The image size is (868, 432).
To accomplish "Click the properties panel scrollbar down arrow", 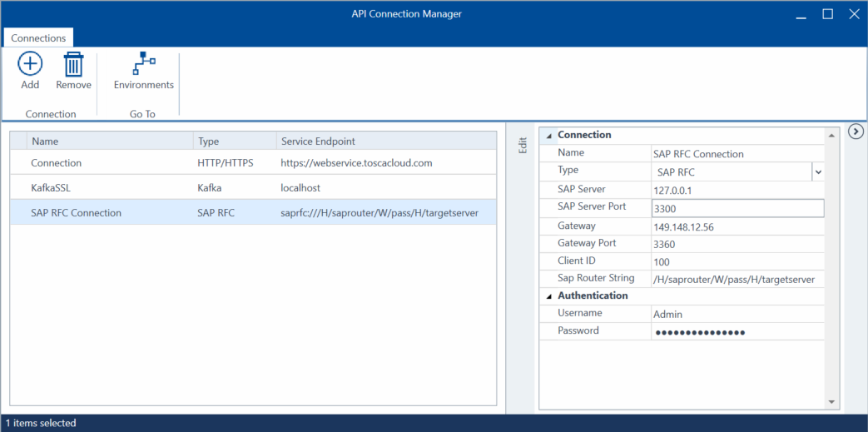I will pyautogui.click(x=831, y=402).
